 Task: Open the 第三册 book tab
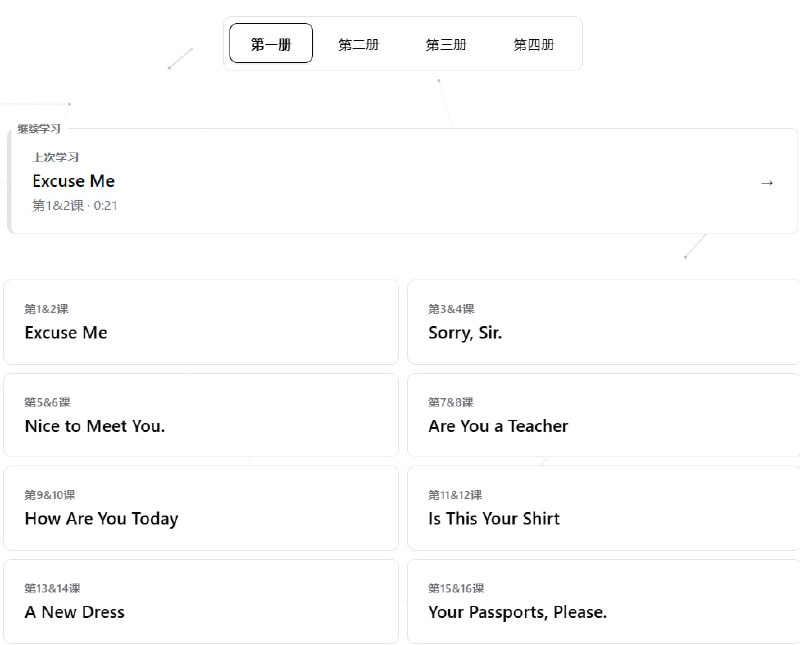[x=446, y=44]
